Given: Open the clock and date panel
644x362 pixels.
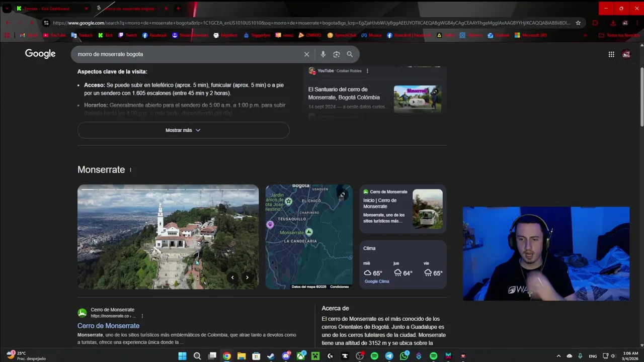Looking at the screenshot, I should (x=630, y=356).
